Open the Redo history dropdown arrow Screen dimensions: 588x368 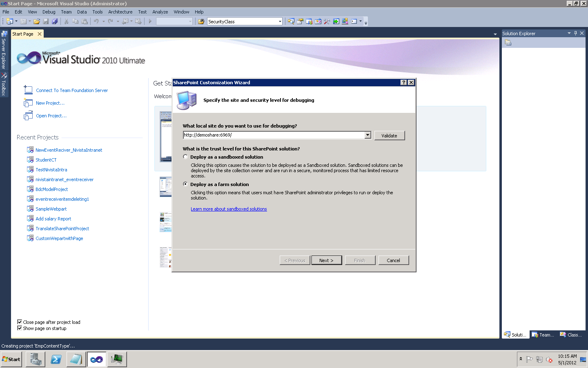(118, 21)
